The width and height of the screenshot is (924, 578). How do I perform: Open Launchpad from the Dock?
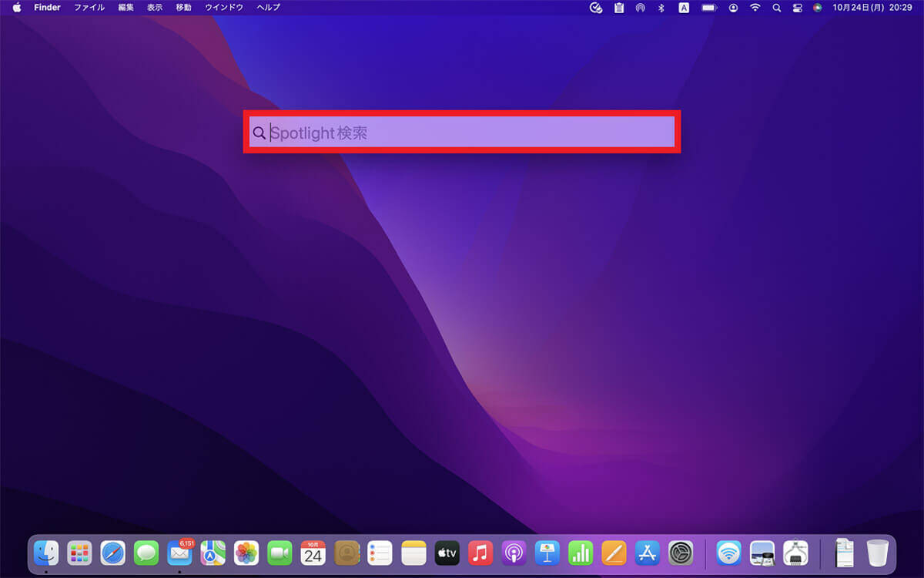click(79, 553)
